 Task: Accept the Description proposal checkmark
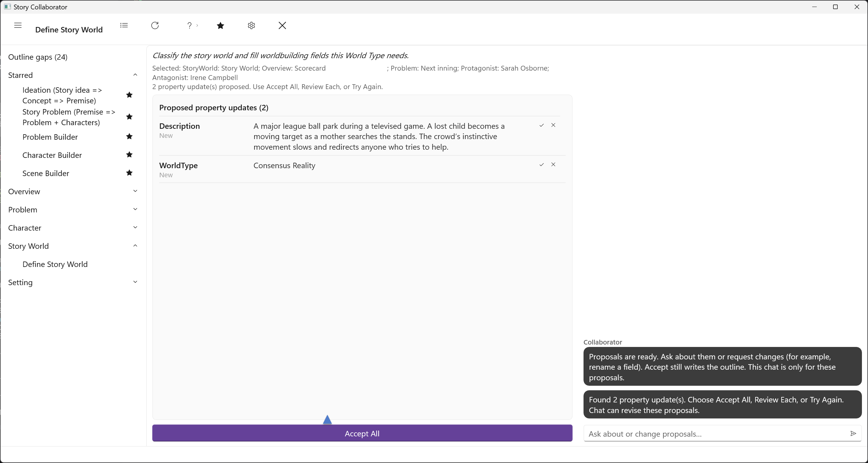tap(541, 125)
